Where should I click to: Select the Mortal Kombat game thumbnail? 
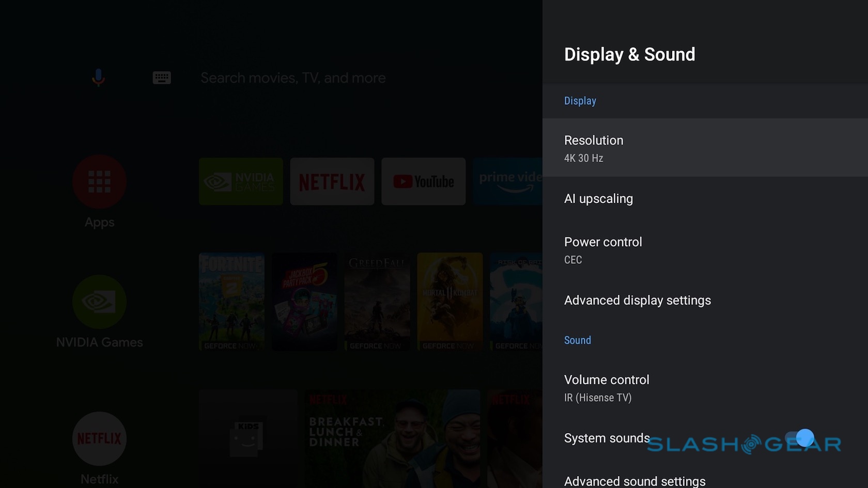450,302
